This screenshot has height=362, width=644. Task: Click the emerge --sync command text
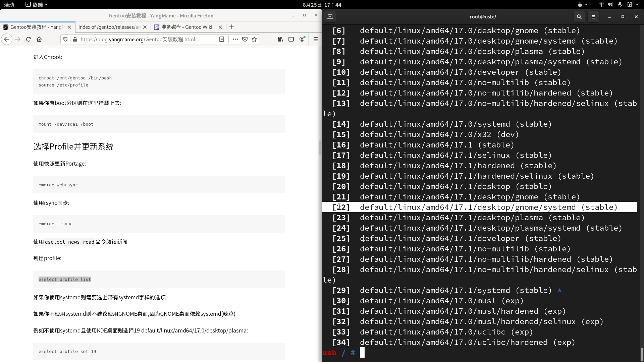(55, 224)
